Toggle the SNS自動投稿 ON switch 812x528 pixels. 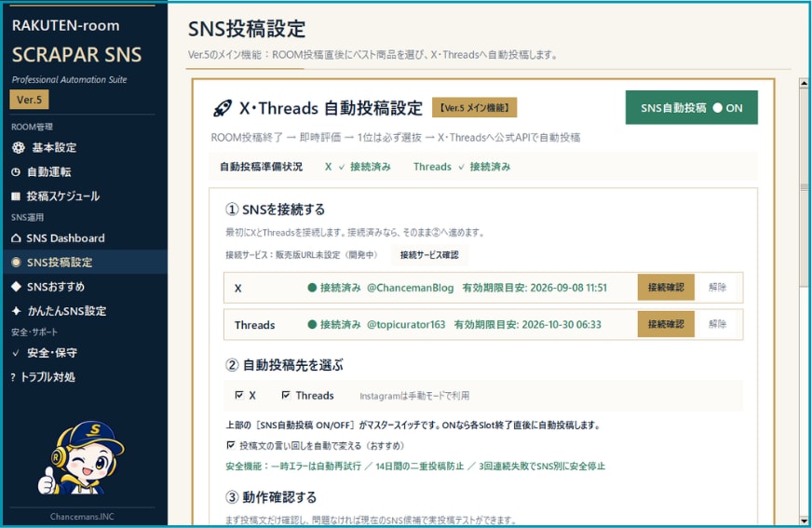pyautogui.click(x=691, y=108)
